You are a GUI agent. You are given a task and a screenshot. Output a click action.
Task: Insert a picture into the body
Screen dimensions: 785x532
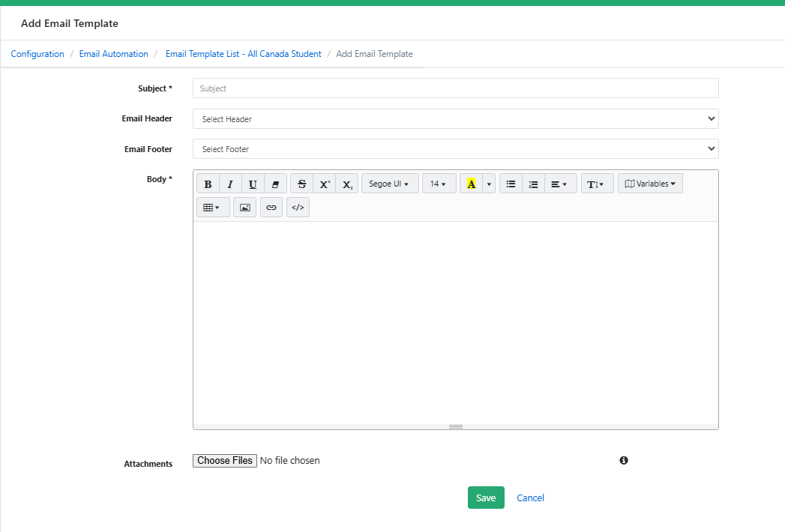(x=244, y=208)
